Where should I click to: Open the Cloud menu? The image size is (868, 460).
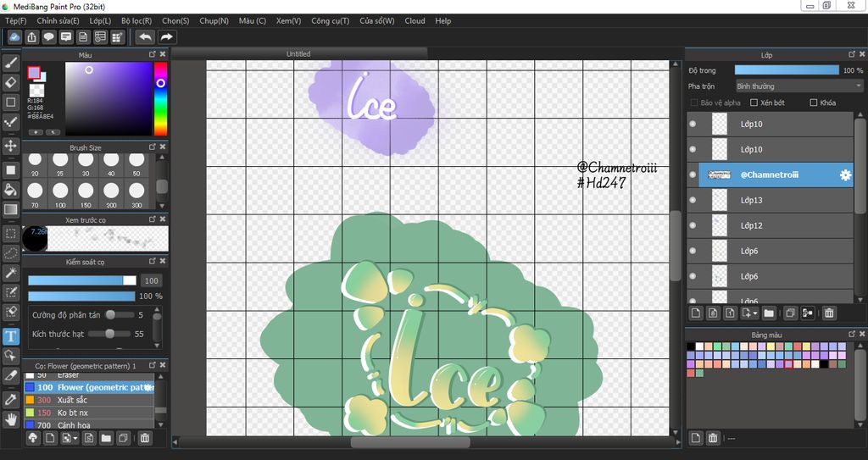tap(415, 20)
